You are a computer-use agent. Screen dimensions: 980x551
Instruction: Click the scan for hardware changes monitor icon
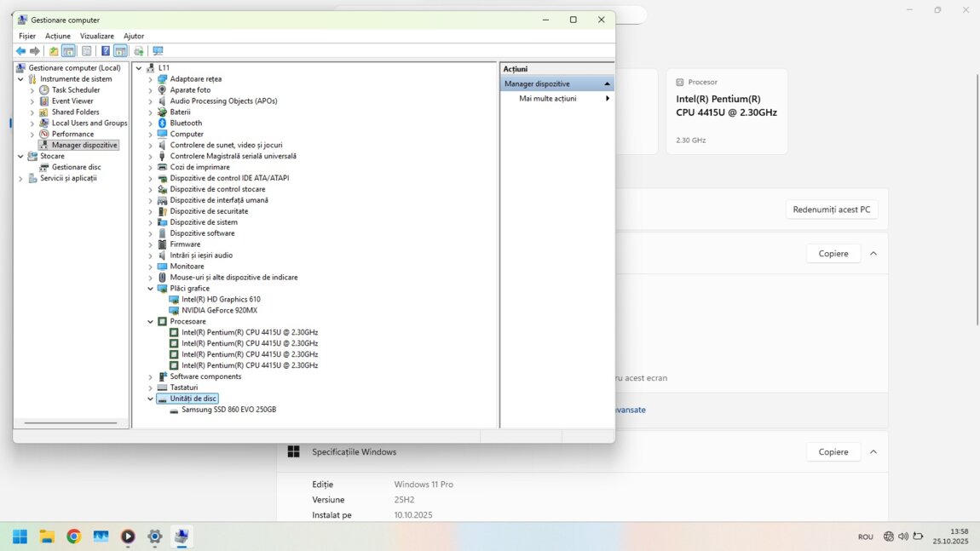pos(158,51)
